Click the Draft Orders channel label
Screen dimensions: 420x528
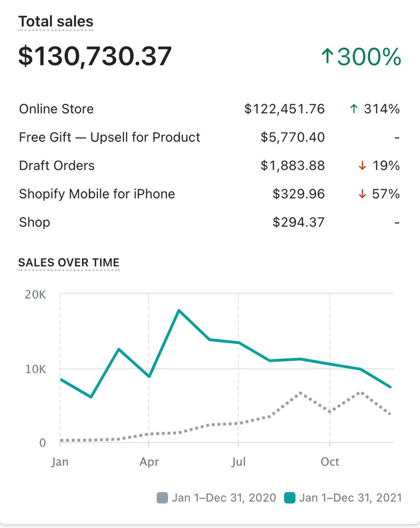click(x=57, y=166)
